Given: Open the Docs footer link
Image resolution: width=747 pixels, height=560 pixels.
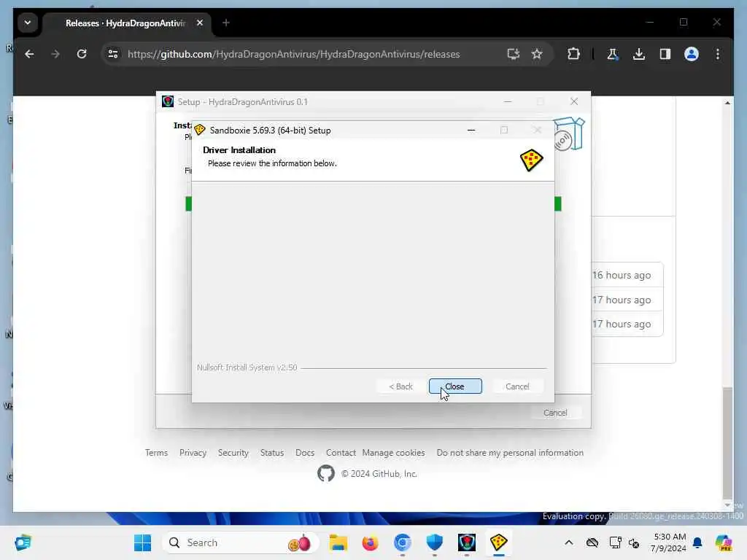Looking at the screenshot, I should (x=305, y=452).
